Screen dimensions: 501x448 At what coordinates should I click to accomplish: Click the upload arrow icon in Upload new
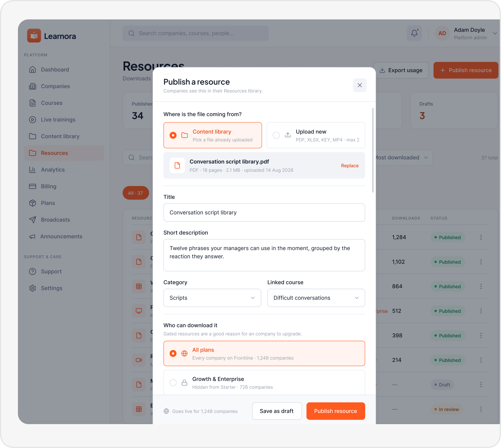point(288,135)
